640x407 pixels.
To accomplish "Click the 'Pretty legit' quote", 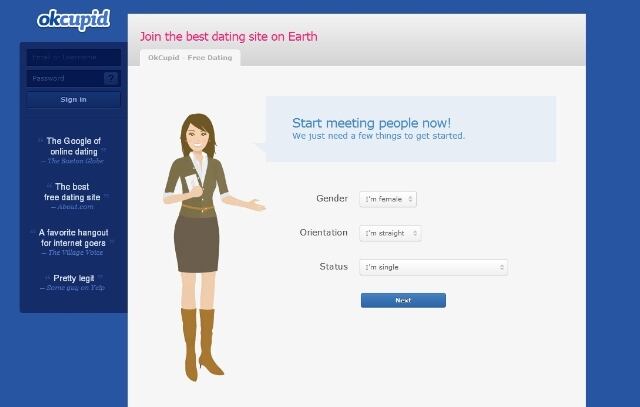I will pos(73,282).
